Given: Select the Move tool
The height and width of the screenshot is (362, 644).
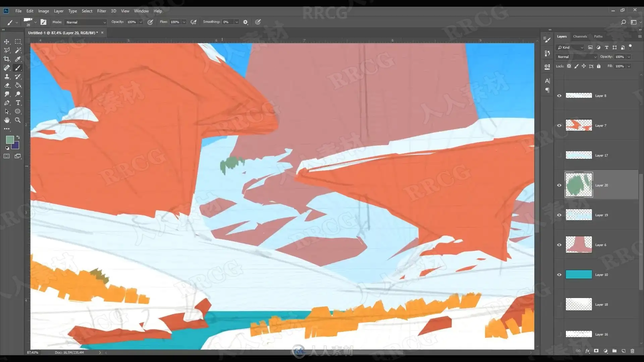Looking at the screenshot, I should click(7, 42).
